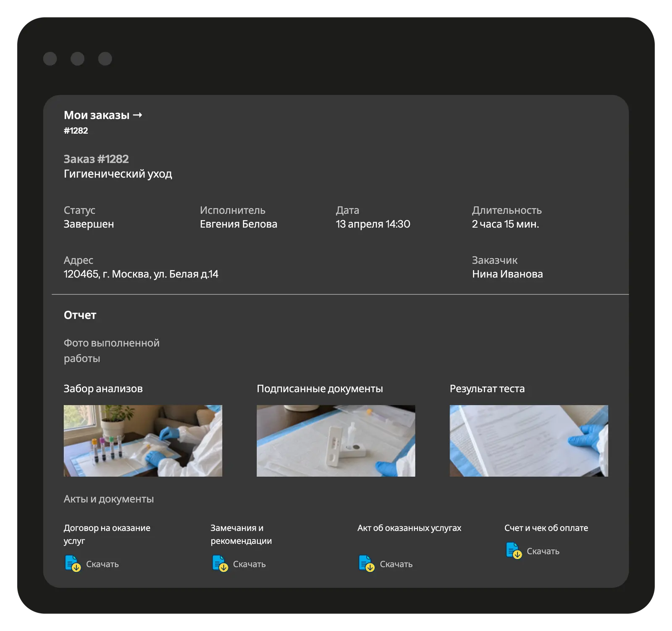This screenshot has width=672, height=631.
Task: Click the executor name Евгения Белова
Action: [239, 224]
